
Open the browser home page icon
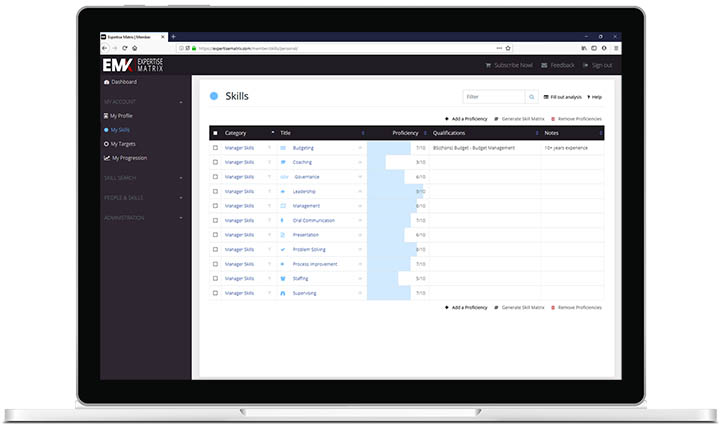135,48
